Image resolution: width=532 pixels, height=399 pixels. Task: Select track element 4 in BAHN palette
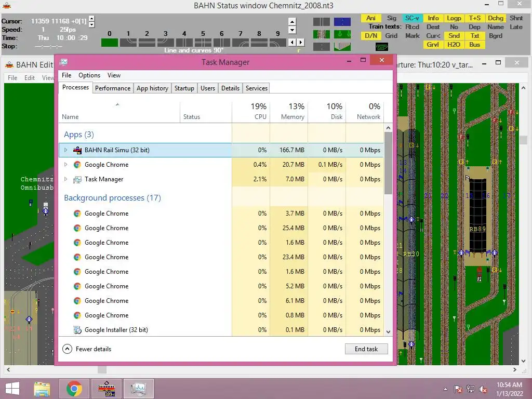tap(184, 43)
